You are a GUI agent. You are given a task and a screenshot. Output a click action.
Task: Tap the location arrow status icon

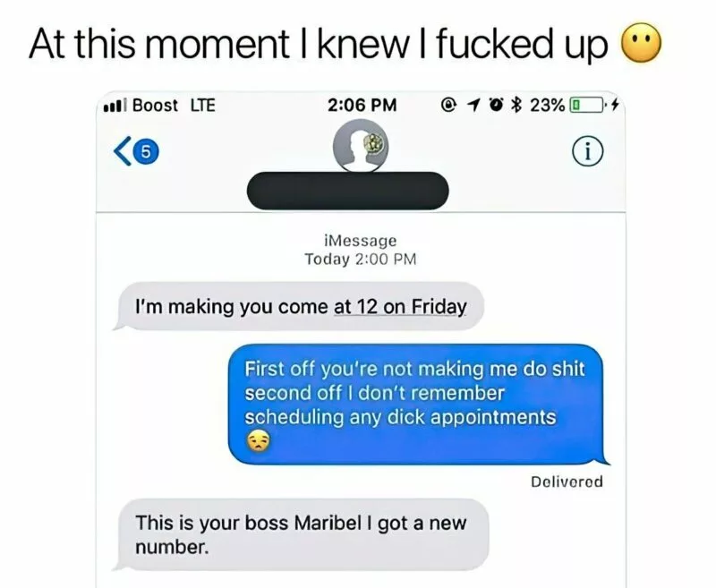pyautogui.click(x=473, y=106)
